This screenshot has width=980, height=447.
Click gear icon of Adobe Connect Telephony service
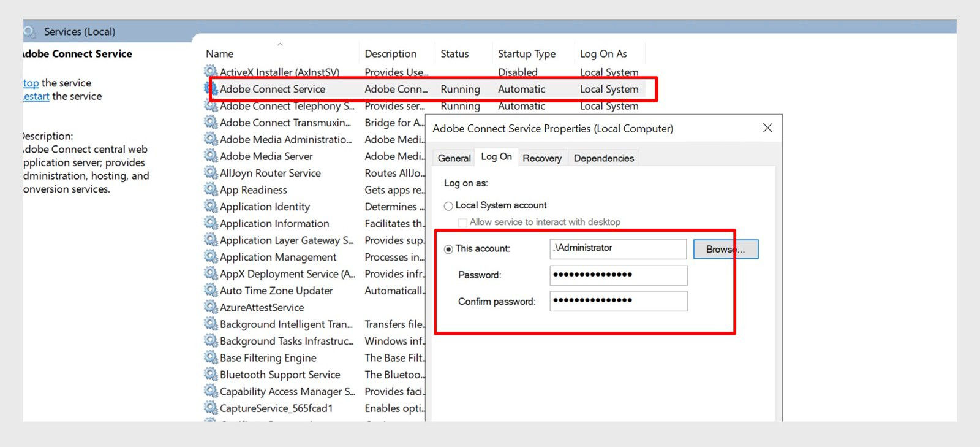click(x=211, y=105)
